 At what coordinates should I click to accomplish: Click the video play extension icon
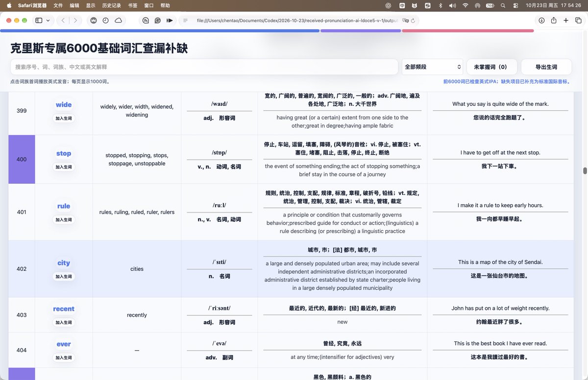coord(170,21)
